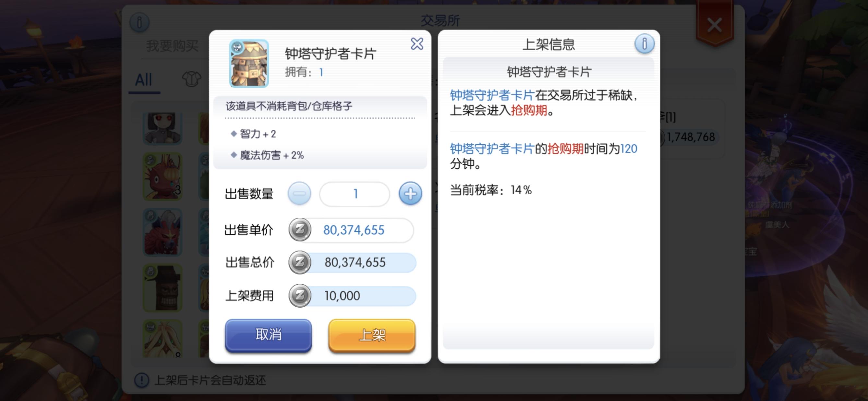Click the Zeny coin icon beside 上架费用
This screenshot has height=401, width=868.
pyautogui.click(x=300, y=296)
